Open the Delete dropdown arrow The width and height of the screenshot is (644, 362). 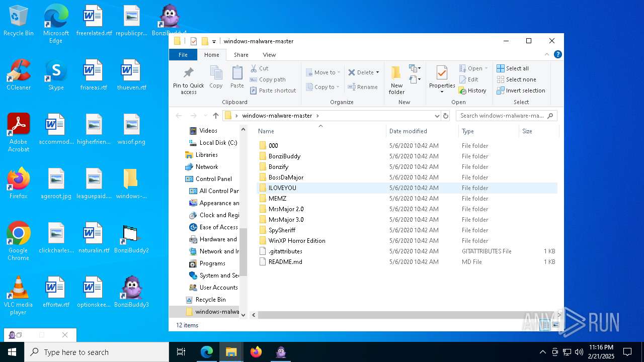[377, 72]
